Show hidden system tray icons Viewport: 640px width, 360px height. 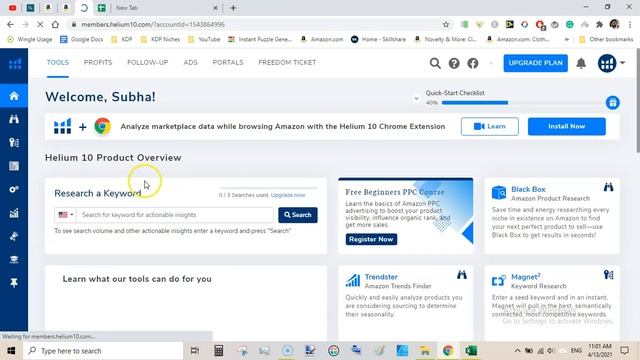(517, 351)
